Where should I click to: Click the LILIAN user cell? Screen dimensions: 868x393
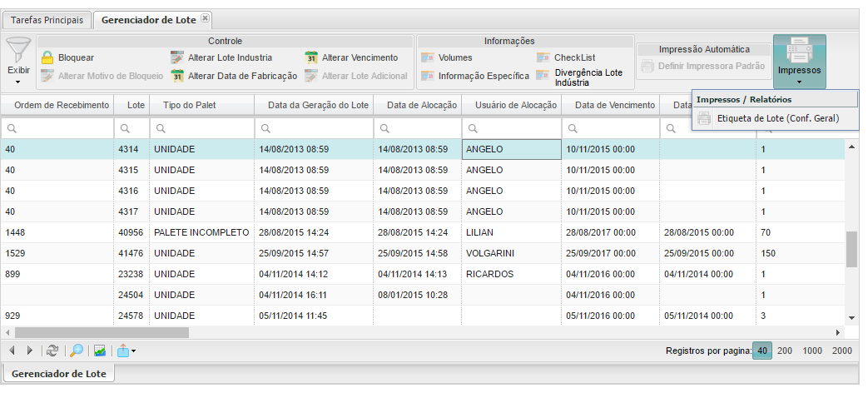pyautogui.click(x=512, y=232)
